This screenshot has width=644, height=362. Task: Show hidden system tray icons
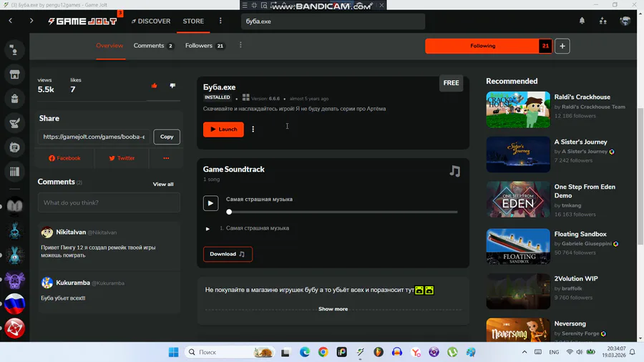(525, 352)
